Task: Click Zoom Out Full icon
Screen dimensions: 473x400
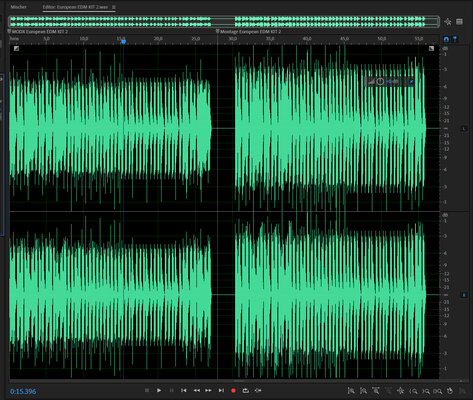Action: coord(401,391)
